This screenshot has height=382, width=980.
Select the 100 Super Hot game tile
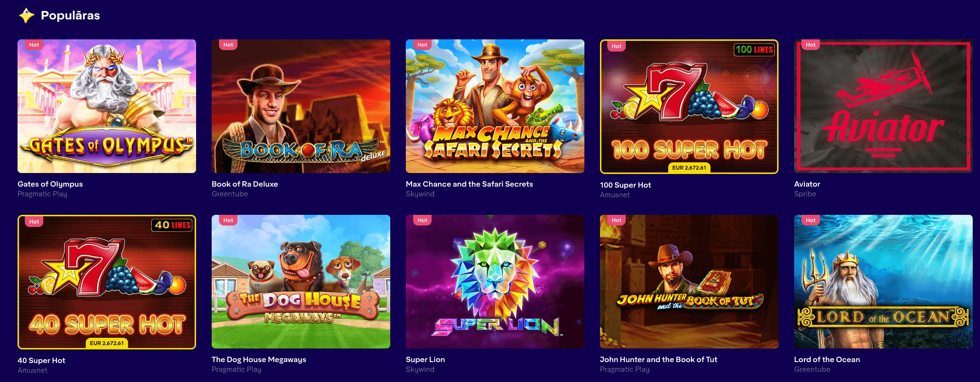pyautogui.click(x=689, y=106)
